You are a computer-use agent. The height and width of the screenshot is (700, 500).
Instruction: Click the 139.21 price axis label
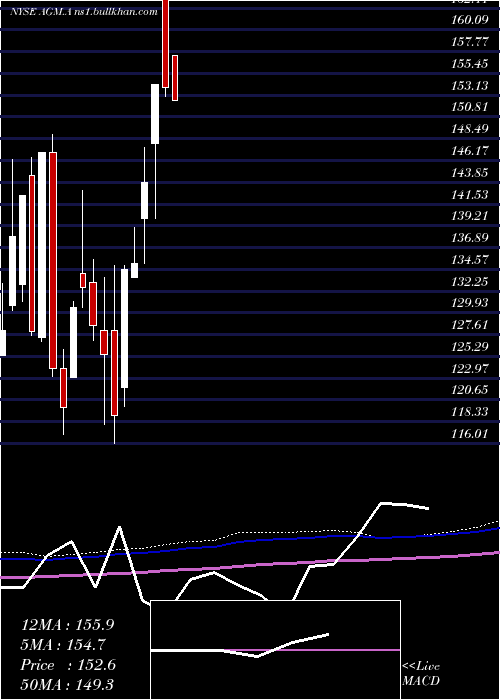point(470,216)
